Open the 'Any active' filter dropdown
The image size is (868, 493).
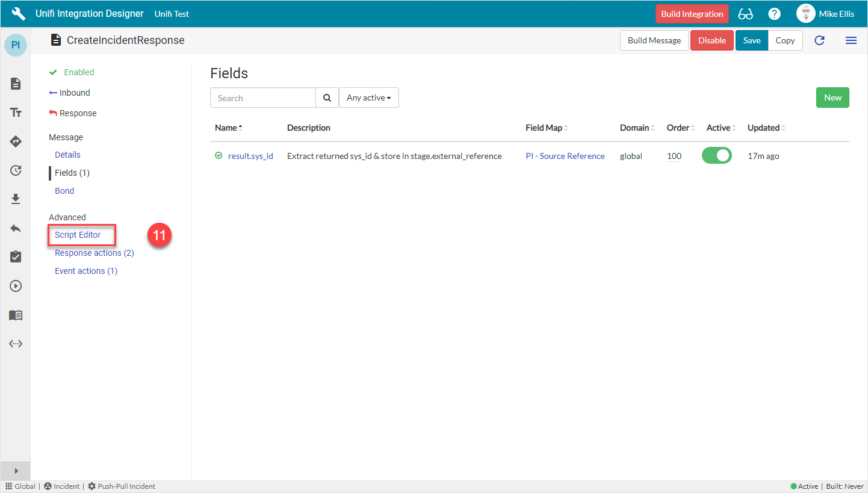(369, 97)
